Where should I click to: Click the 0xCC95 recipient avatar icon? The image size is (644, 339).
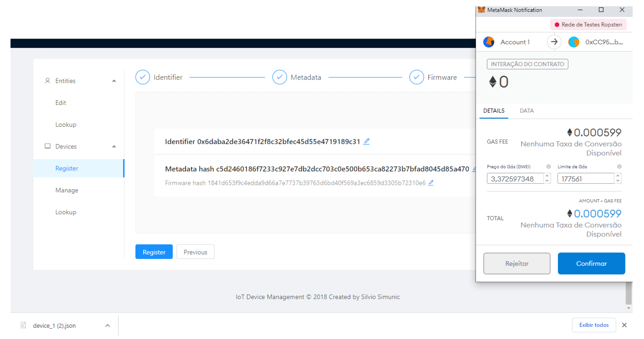pyautogui.click(x=574, y=42)
